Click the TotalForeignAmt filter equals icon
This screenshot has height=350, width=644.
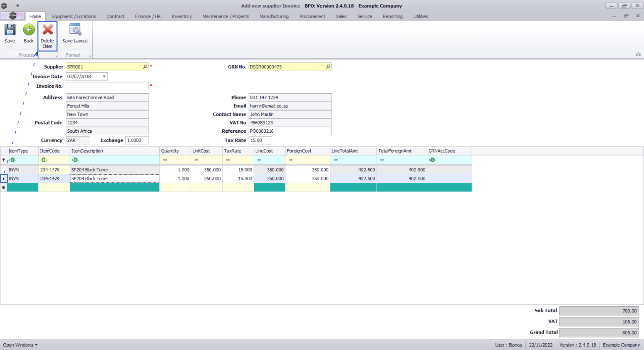tap(382, 160)
